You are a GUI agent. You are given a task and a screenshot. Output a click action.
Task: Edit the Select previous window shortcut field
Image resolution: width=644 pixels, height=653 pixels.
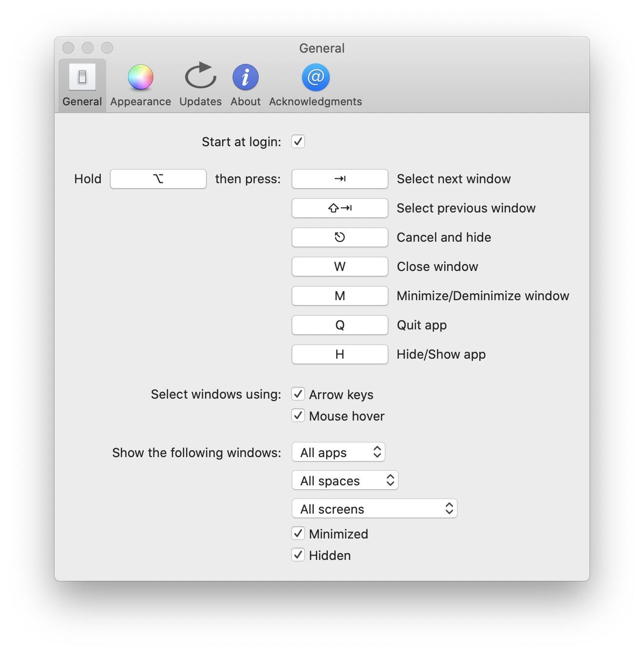[340, 208]
